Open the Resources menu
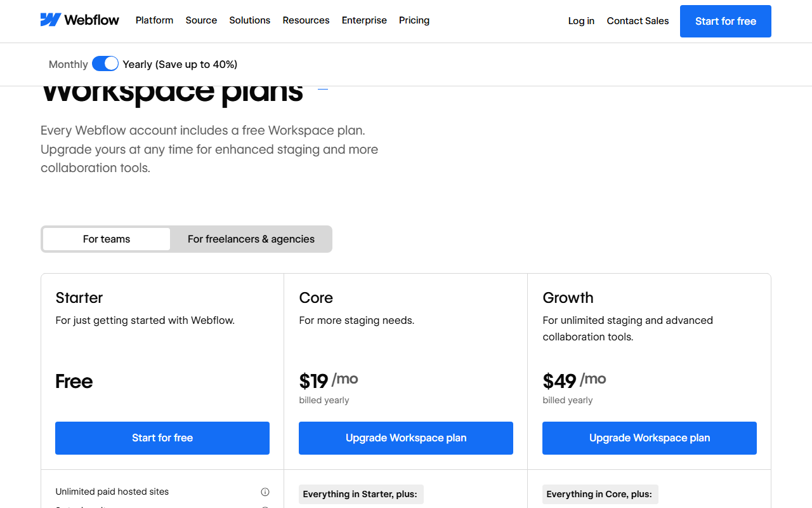 [x=306, y=20]
